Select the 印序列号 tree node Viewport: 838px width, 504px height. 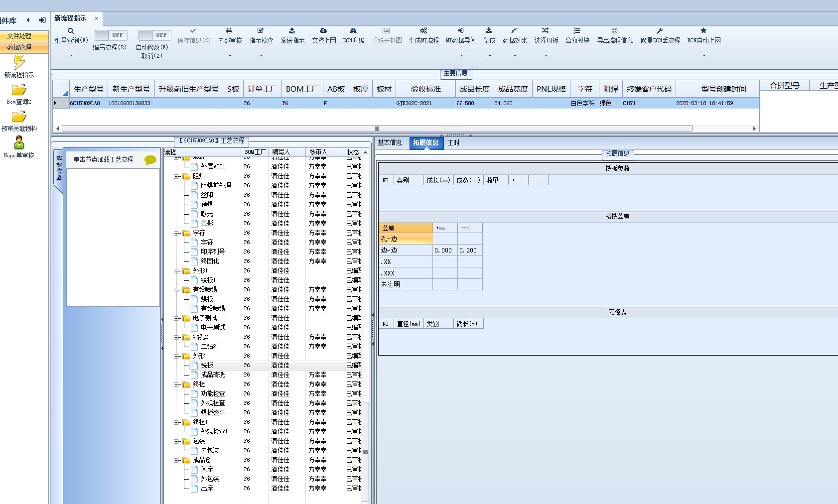point(213,252)
